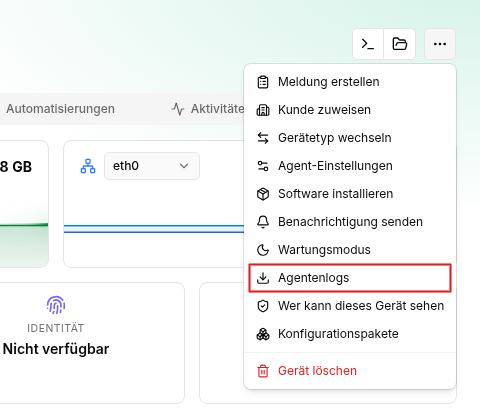Close the three-dots more actions menu

(x=440, y=44)
